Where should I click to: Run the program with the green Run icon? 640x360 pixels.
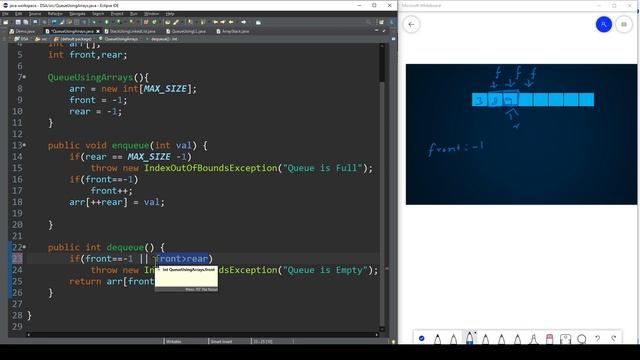[107, 22]
